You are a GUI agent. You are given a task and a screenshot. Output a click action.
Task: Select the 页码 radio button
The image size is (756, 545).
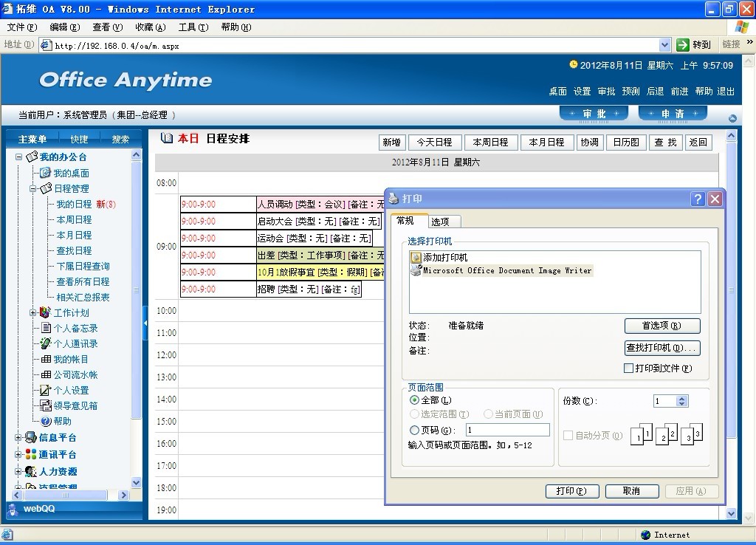tap(414, 430)
